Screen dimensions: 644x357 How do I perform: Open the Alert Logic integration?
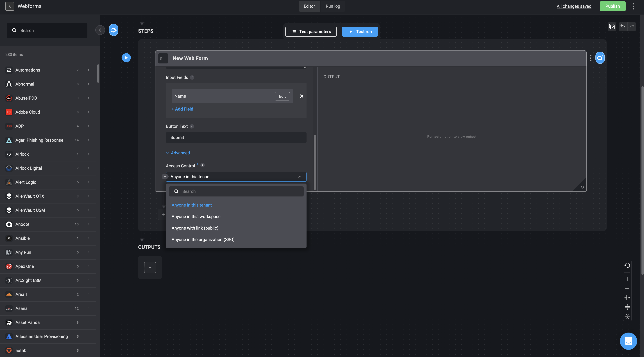(48, 182)
